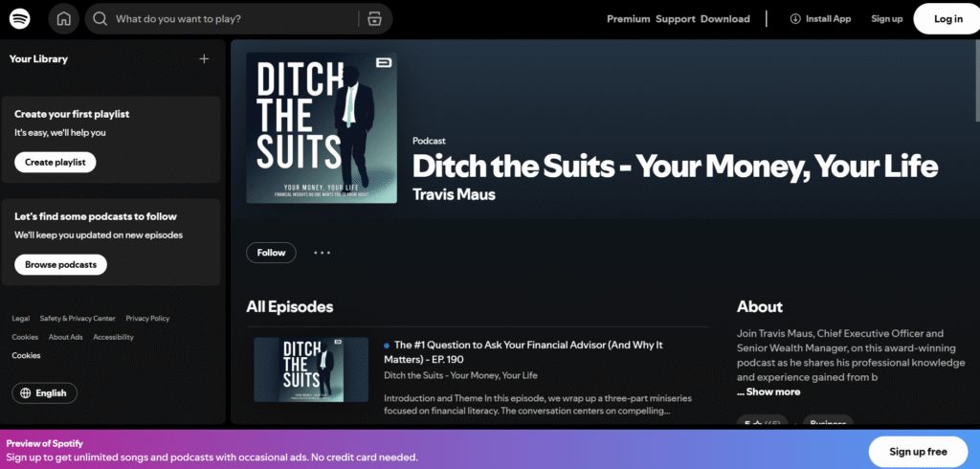Click the search magnifier icon
The height and width of the screenshot is (469, 980).
(x=100, y=19)
